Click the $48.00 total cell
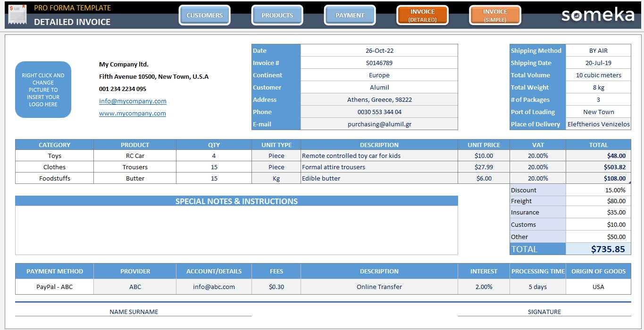644x330 pixels. [598, 156]
